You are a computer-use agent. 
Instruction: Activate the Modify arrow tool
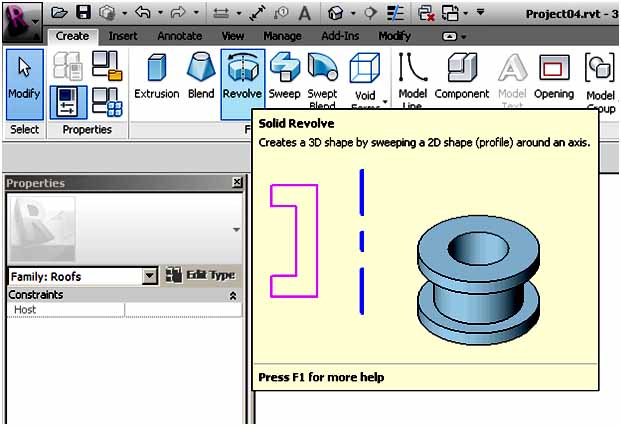(24, 76)
